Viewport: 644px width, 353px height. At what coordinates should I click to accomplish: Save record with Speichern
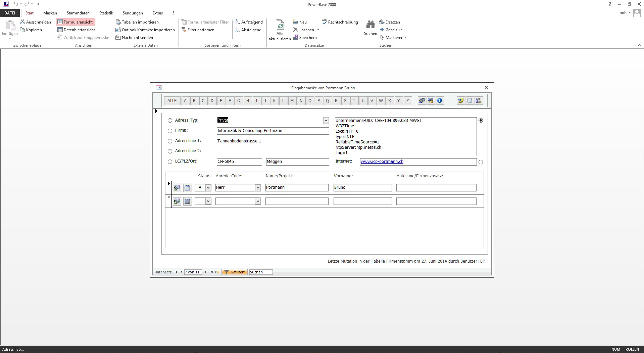[x=305, y=38]
